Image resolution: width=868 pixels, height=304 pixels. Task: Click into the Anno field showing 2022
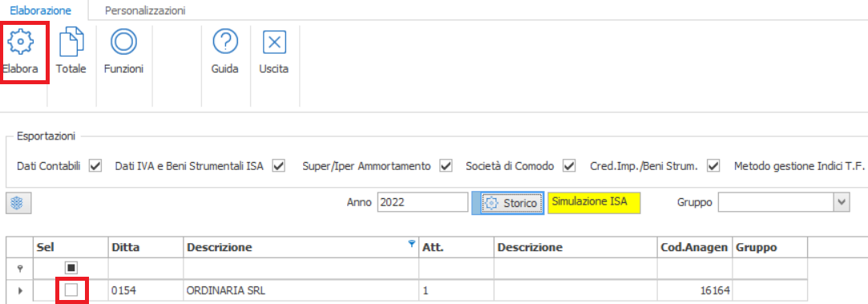click(x=423, y=202)
